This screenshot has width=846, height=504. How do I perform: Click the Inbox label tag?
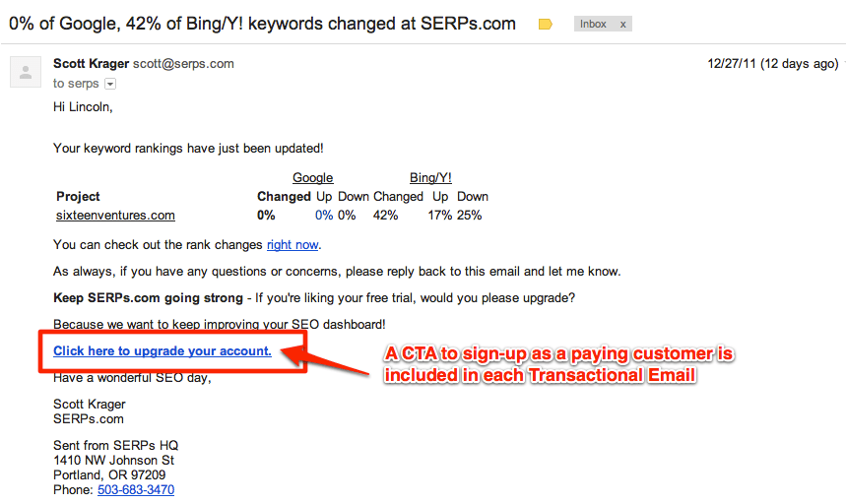pos(594,25)
